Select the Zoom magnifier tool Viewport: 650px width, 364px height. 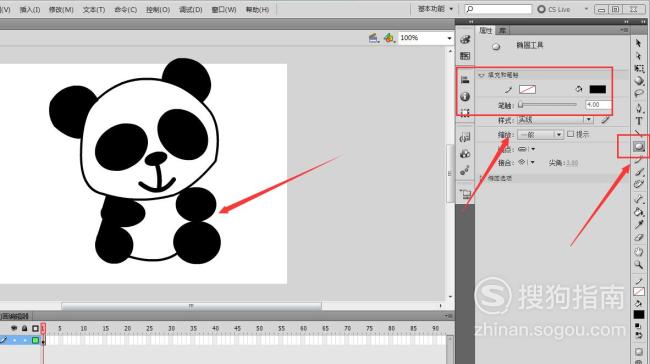[638, 264]
